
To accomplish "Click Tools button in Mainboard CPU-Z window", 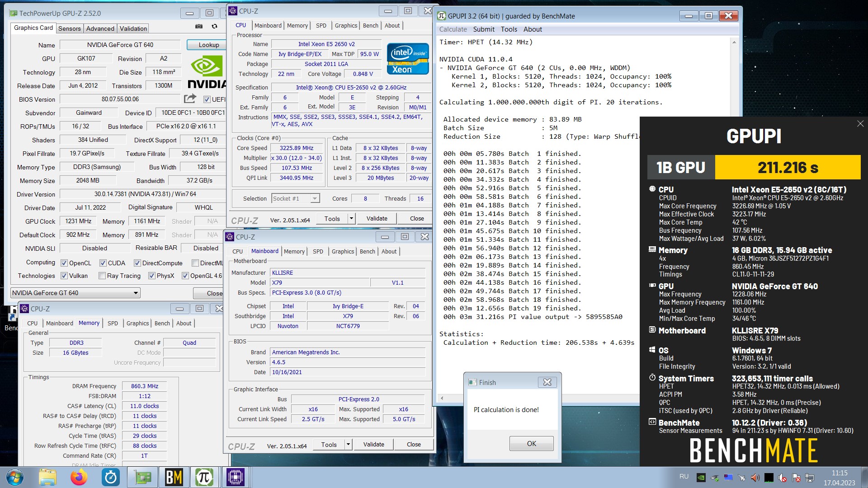I will tap(329, 445).
